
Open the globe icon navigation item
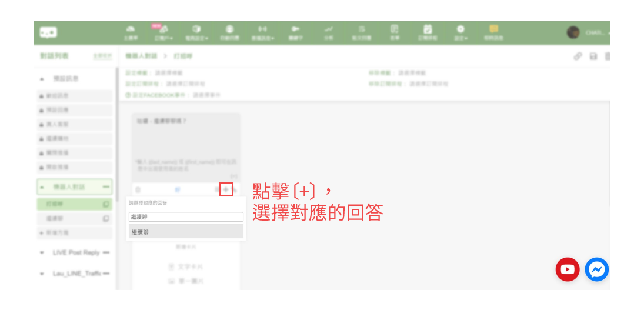click(x=229, y=32)
